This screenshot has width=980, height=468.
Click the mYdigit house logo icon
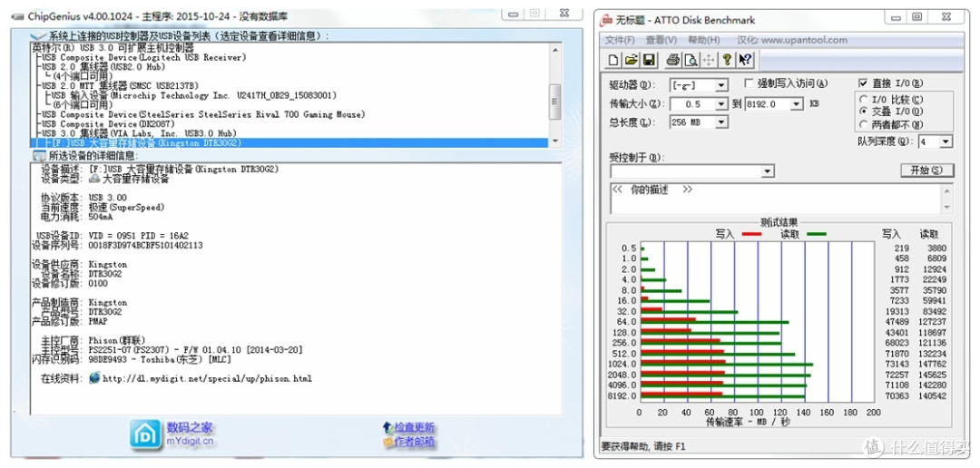point(145,434)
